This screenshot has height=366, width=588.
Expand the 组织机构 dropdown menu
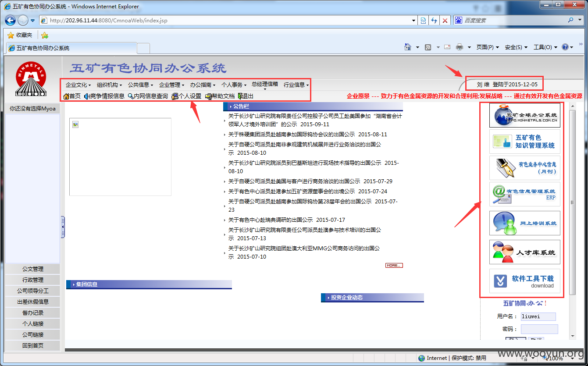[x=109, y=85]
